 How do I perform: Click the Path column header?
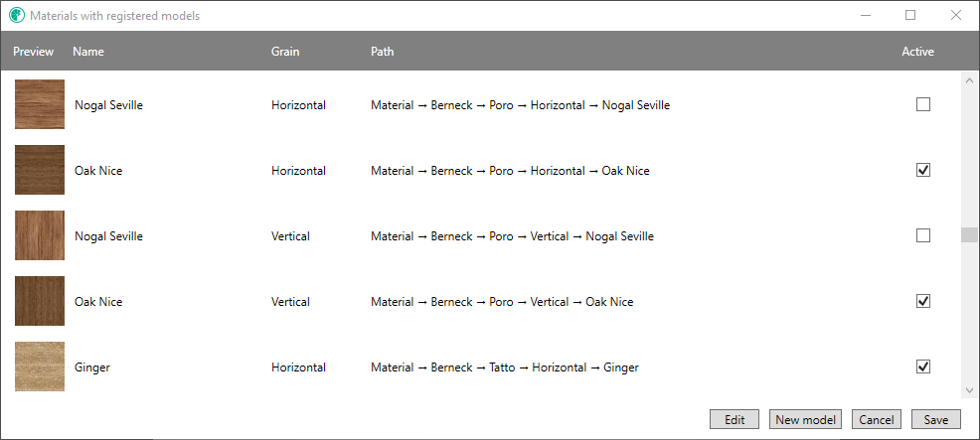pyautogui.click(x=382, y=52)
